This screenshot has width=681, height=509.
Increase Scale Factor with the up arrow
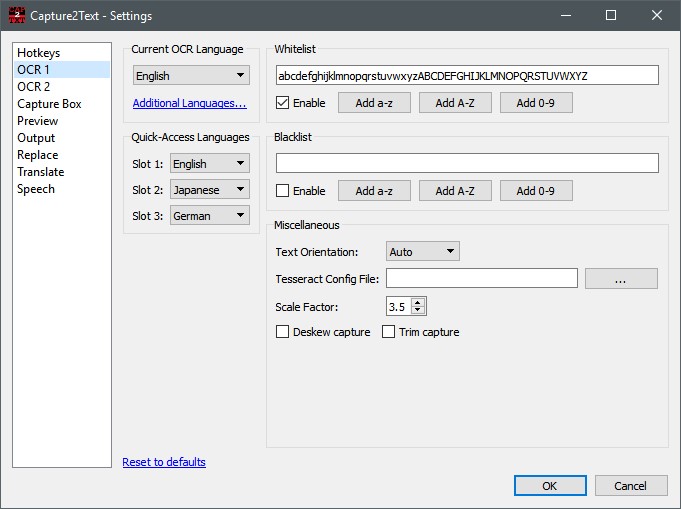[418, 302]
